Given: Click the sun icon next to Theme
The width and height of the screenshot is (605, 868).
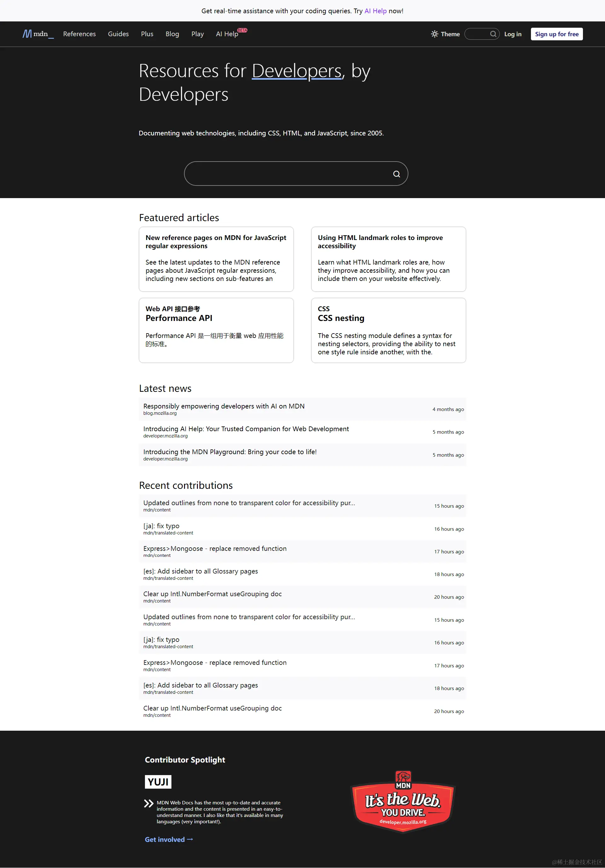Looking at the screenshot, I should pyautogui.click(x=434, y=34).
